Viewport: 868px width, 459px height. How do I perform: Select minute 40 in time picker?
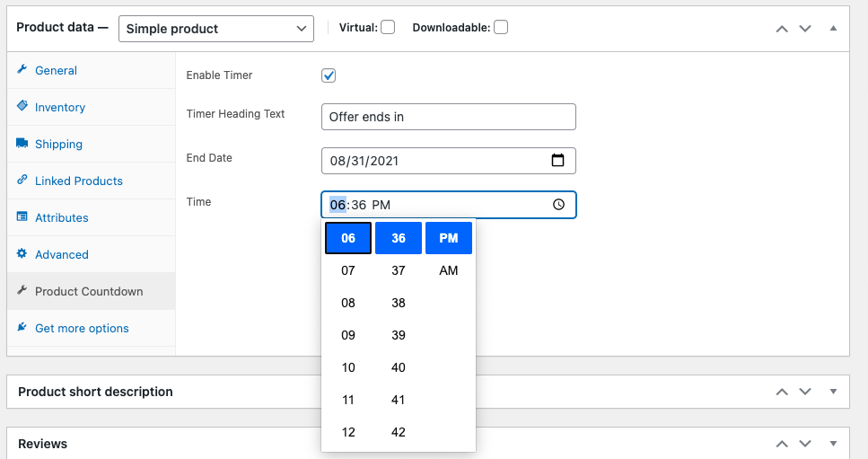[x=399, y=367]
